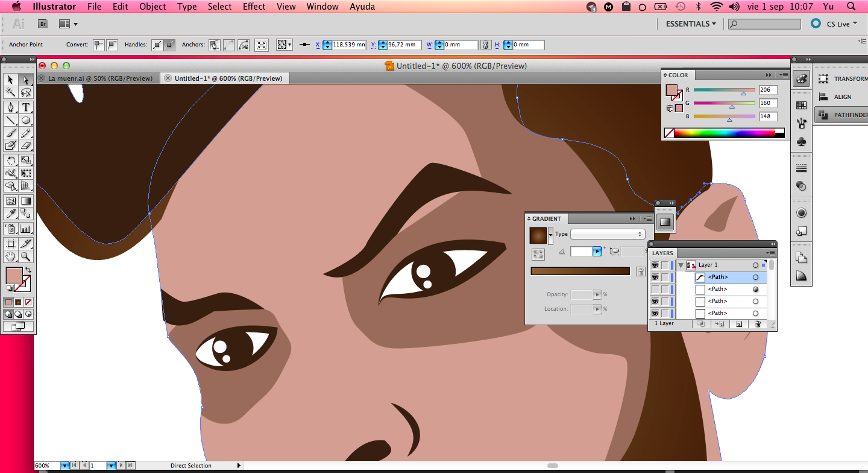868x473 pixels.
Task: Collapse the Layer 1 disclosure triangle
Action: 681,265
